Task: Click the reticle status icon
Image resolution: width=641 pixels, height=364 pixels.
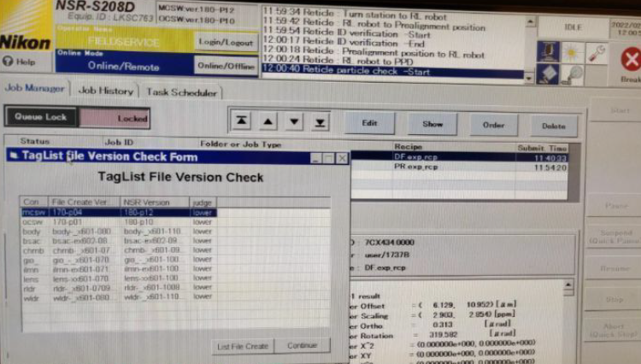Action: click(547, 73)
